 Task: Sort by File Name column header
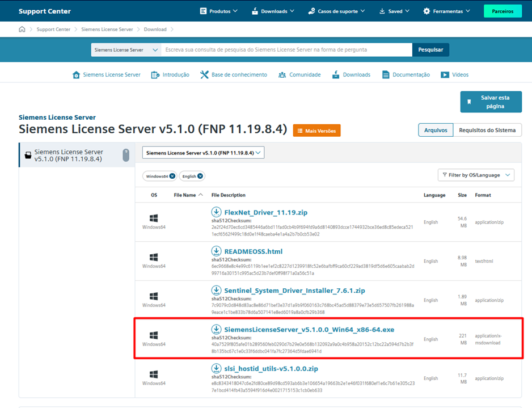[185, 195]
